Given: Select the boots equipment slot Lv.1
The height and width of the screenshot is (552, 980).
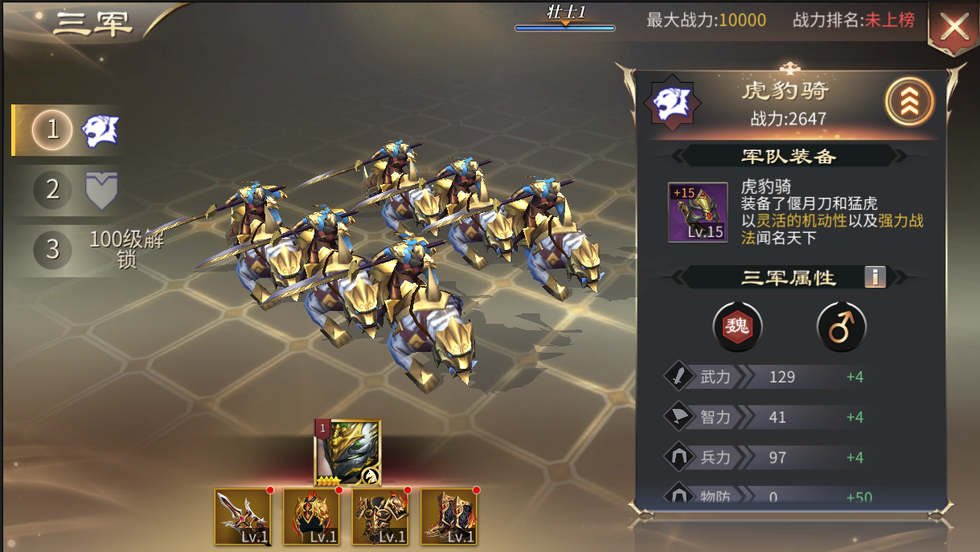Looking at the screenshot, I should click(449, 517).
